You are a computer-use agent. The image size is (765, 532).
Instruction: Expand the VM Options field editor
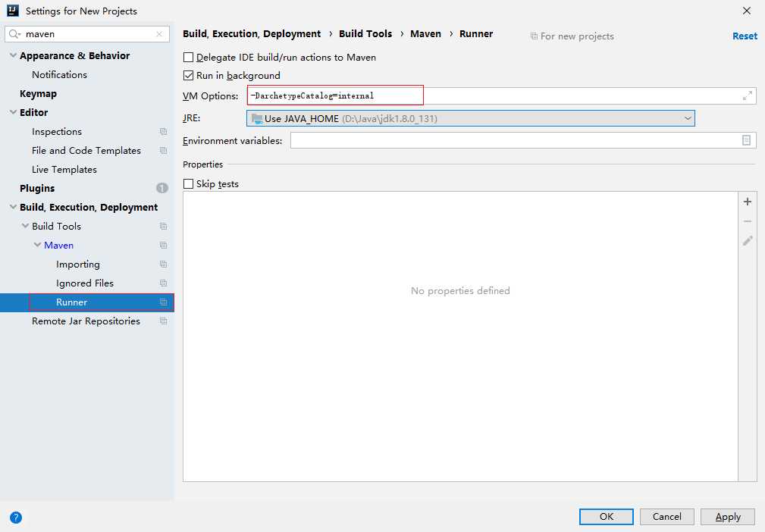[747, 96]
